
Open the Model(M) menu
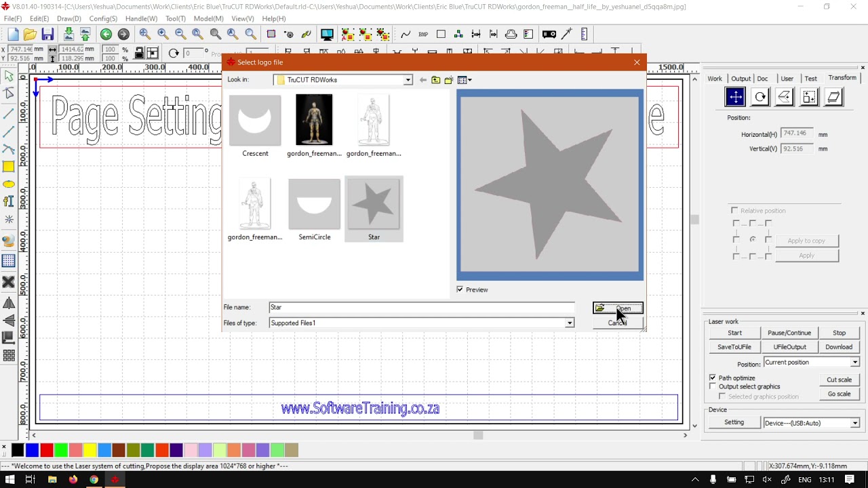(209, 18)
